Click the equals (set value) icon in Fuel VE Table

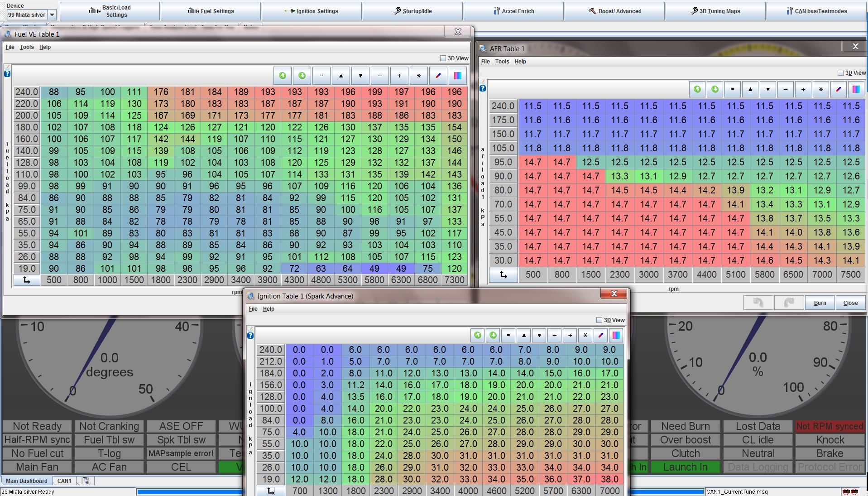click(x=321, y=76)
